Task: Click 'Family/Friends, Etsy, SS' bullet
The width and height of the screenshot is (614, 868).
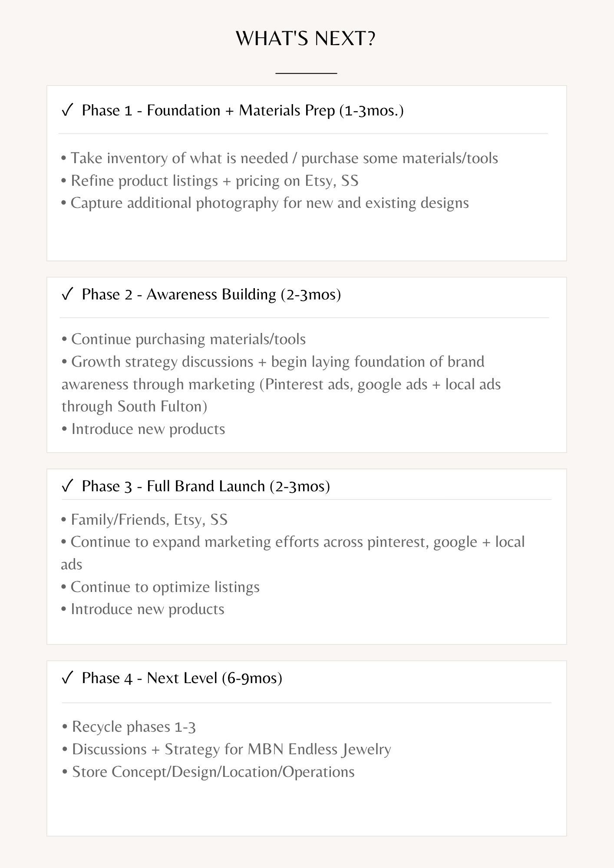Action: 144,520
